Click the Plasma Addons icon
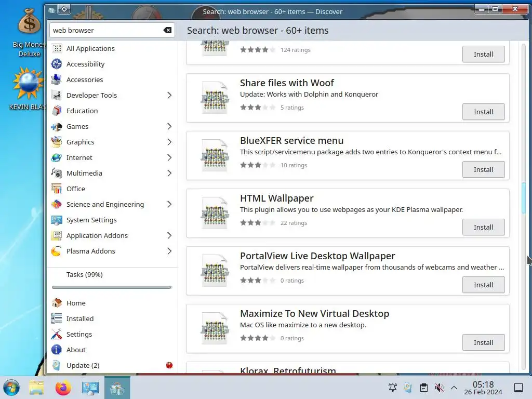Screen dimensions: 532x399 point(57,251)
